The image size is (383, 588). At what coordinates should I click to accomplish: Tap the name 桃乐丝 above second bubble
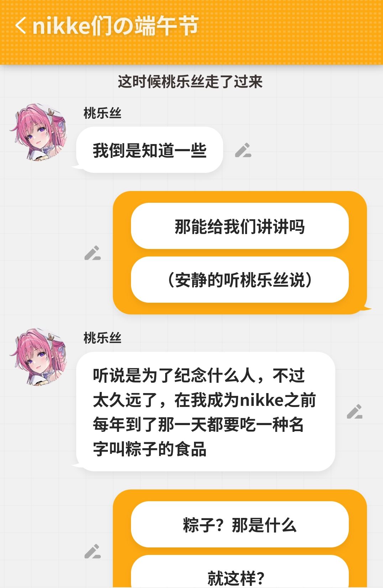pos(103,338)
